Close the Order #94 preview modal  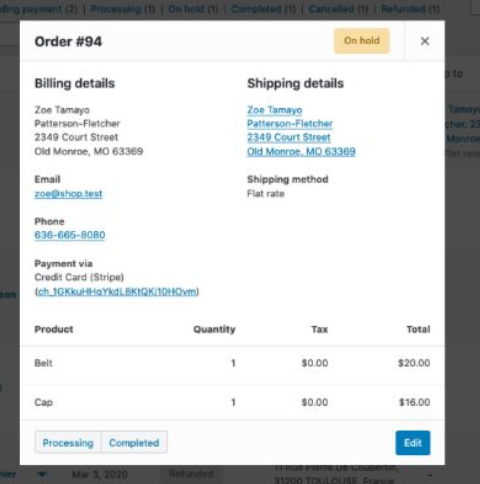pos(425,41)
